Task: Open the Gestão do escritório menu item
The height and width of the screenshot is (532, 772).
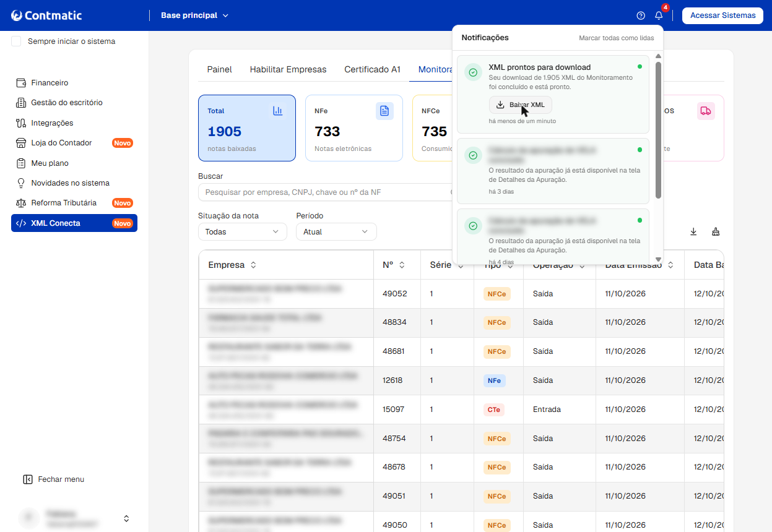Action: point(74,103)
